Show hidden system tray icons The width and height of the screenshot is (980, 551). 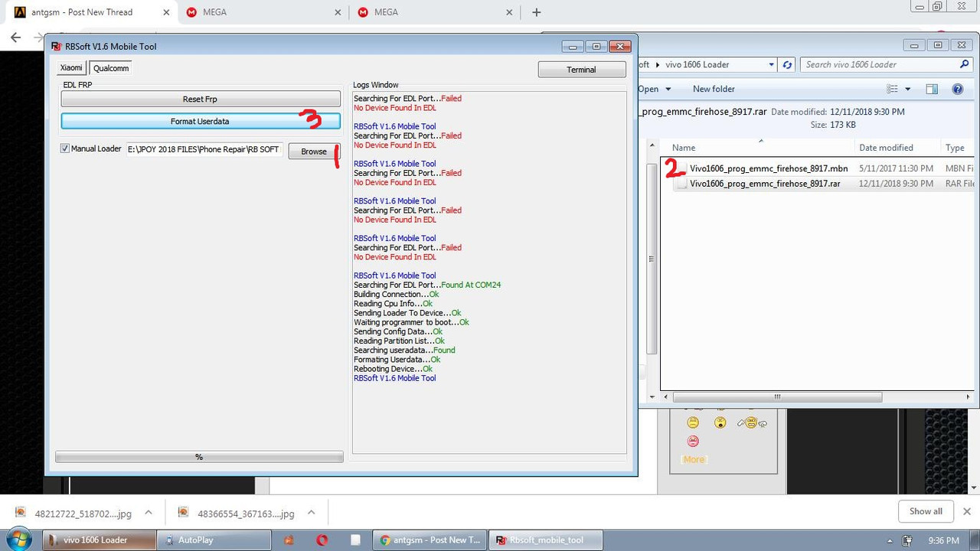coord(890,540)
